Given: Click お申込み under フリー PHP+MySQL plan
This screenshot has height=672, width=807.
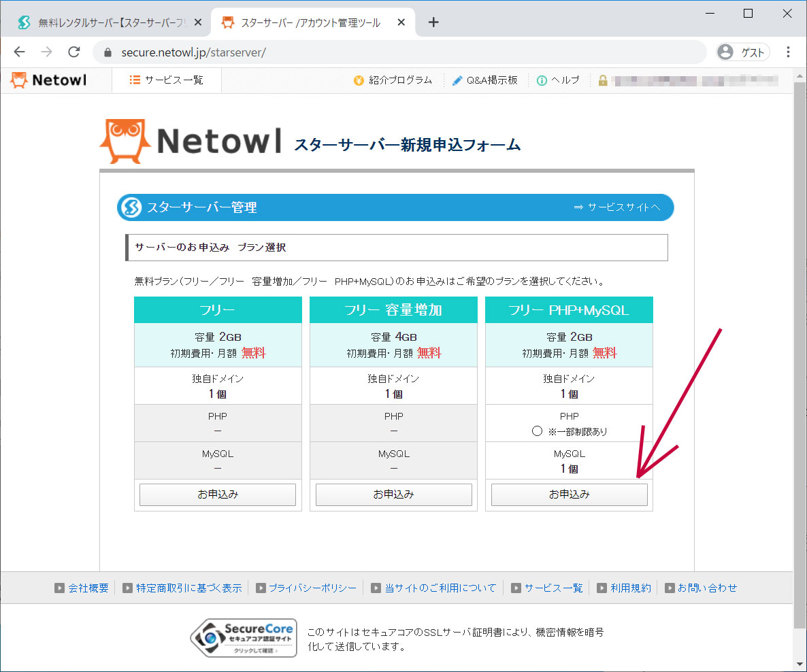Looking at the screenshot, I should pos(570,494).
